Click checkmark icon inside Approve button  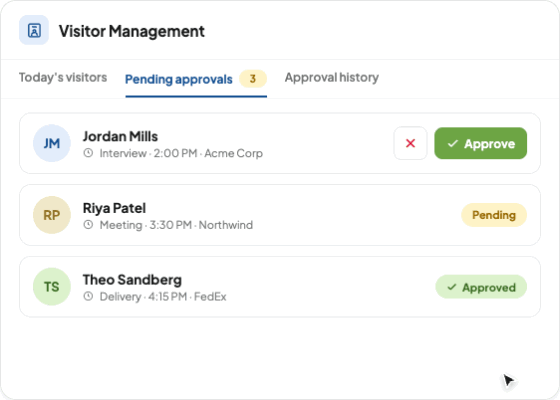(453, 144)
